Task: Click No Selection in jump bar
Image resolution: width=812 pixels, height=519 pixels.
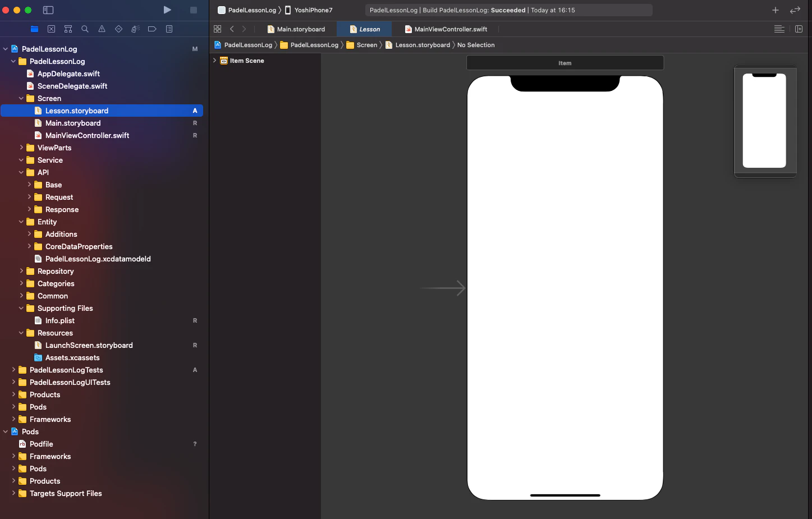Action: [x=476, y=45]
